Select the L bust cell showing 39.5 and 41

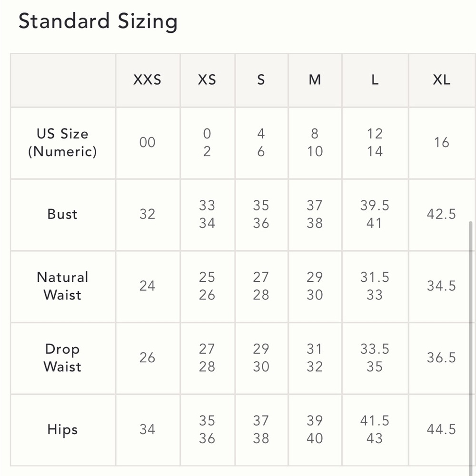375,214
